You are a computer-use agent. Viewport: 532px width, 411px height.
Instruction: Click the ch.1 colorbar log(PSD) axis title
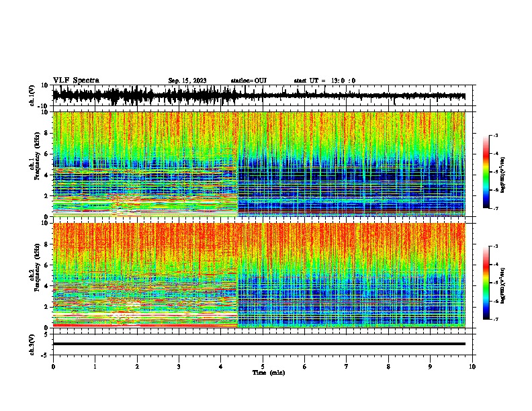(x=502, y=175)
